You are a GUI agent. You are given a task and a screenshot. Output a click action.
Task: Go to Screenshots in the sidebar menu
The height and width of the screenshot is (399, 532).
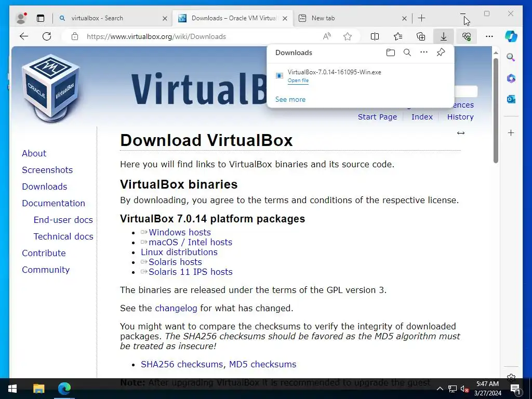[x=47, y=170]
